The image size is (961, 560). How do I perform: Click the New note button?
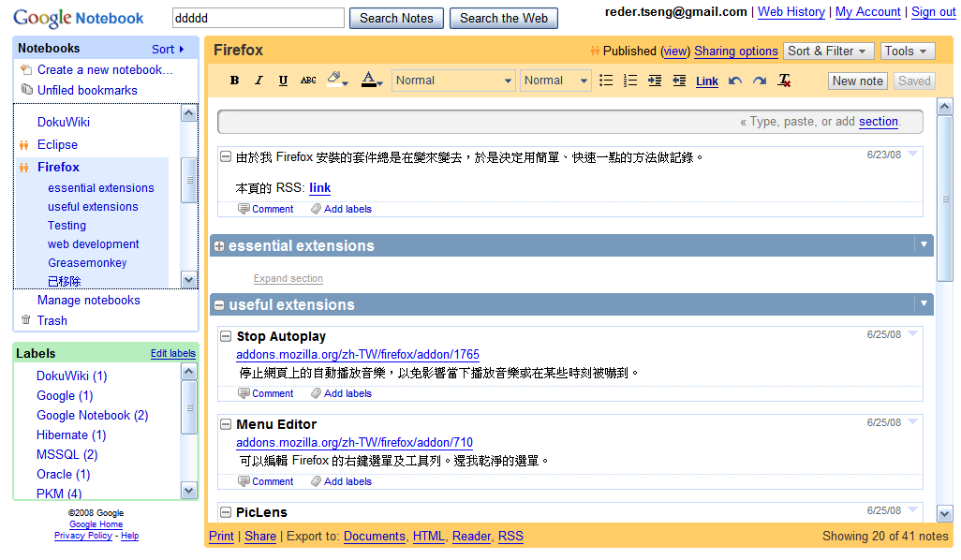tap(857, 81)
